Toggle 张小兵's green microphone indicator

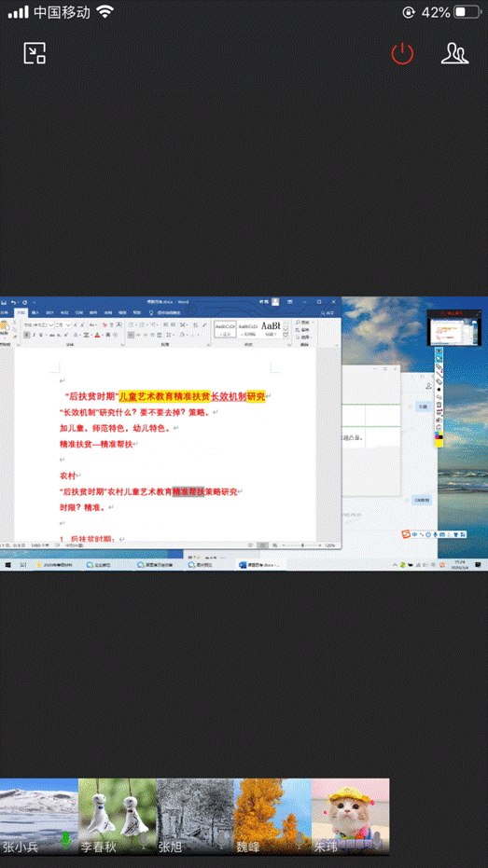tap(66, 840)
